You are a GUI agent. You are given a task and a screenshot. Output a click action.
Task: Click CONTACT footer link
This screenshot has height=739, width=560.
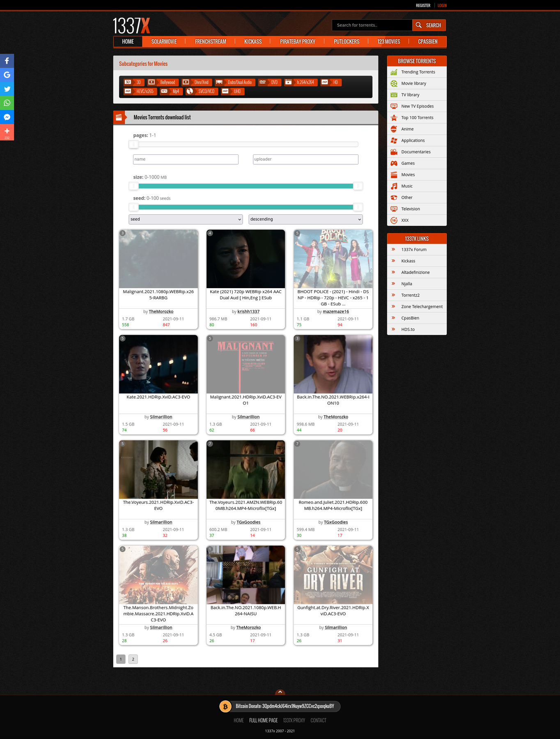(x=318, y=721)
